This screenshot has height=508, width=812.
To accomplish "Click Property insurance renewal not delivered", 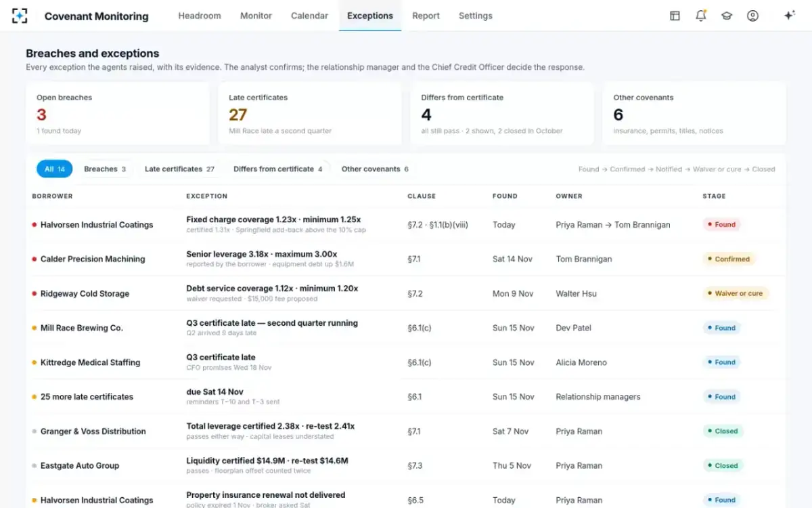I will 265,495.
